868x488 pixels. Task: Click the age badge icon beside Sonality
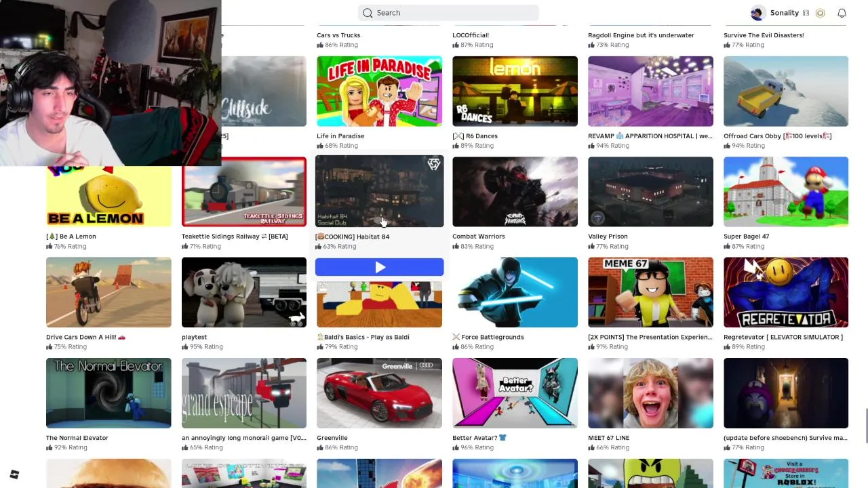pos(806,13)
